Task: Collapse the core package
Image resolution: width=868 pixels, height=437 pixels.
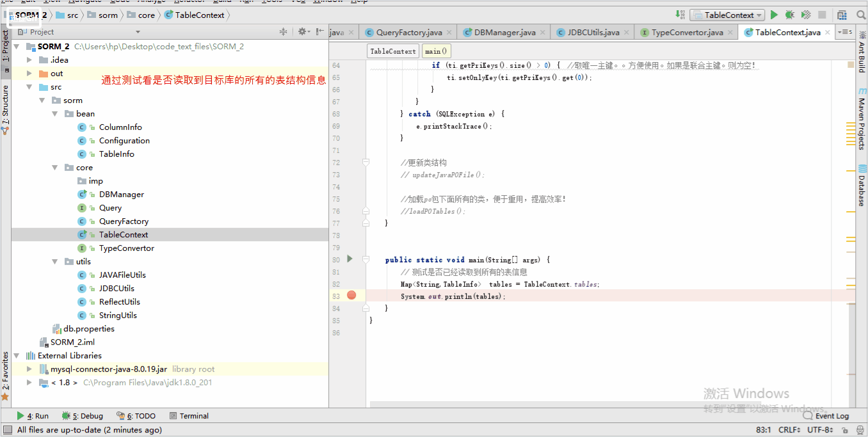Action: point(56,168)
